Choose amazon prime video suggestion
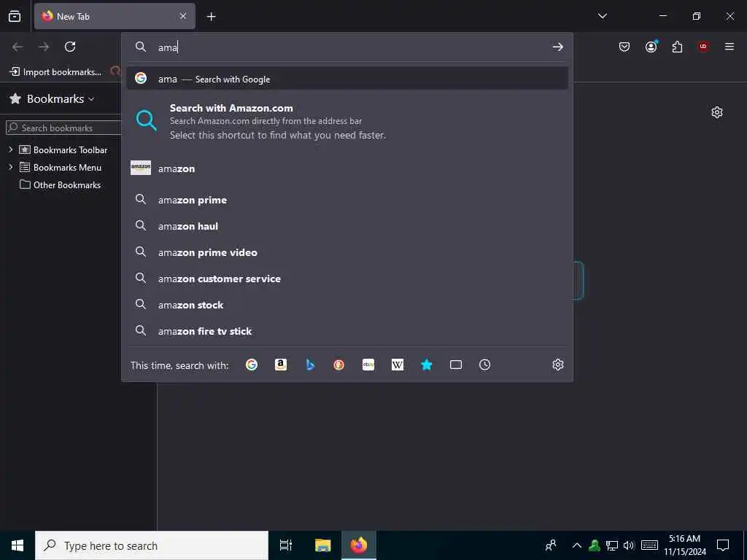Image resolution: width=747 pixels, height=560 pixels. (x=347, y=252)
